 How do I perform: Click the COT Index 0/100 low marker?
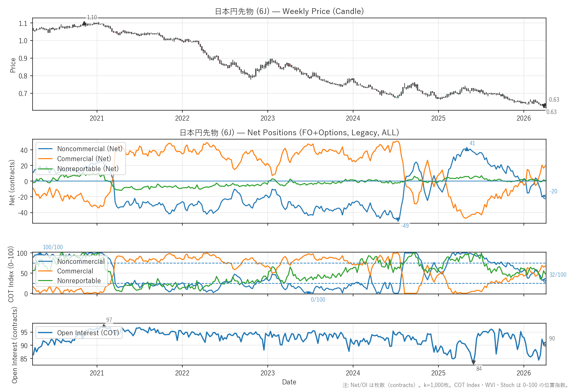point(308,293)
